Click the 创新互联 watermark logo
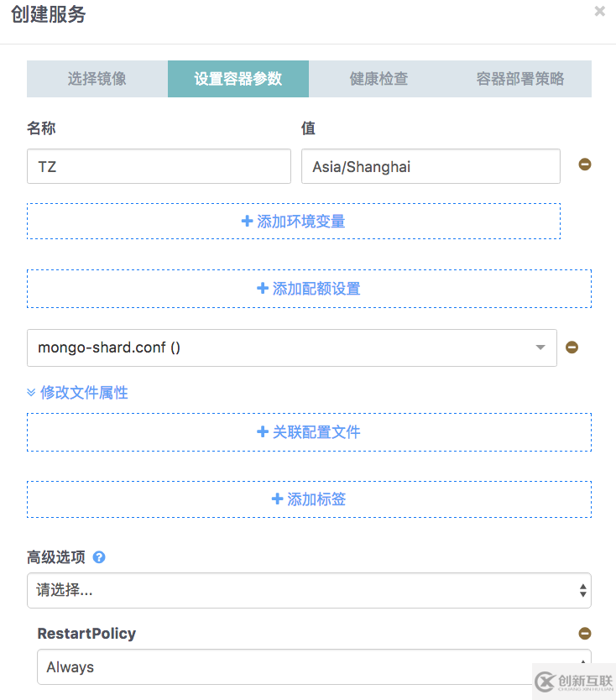Screen dimensions: 616x700 tap(572, 678)
